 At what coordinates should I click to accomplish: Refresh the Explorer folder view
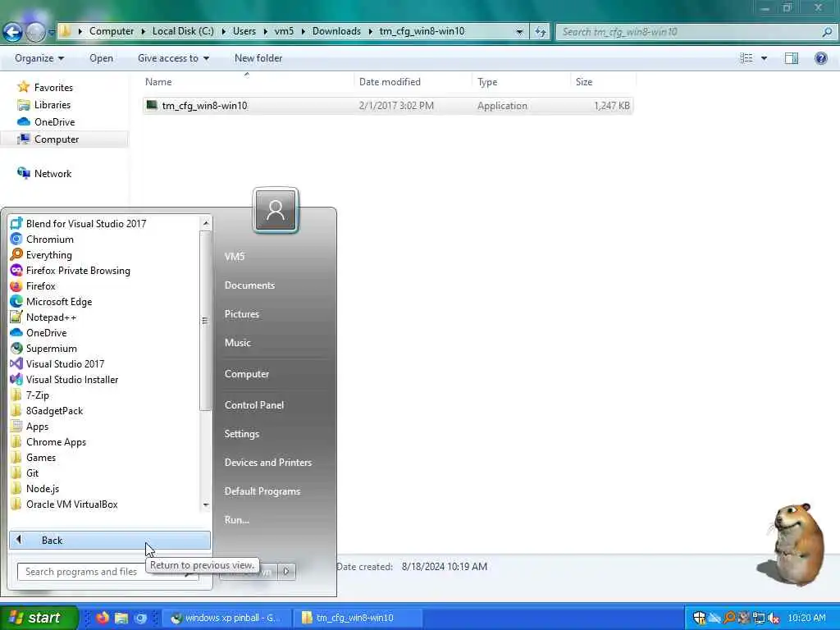540,32
